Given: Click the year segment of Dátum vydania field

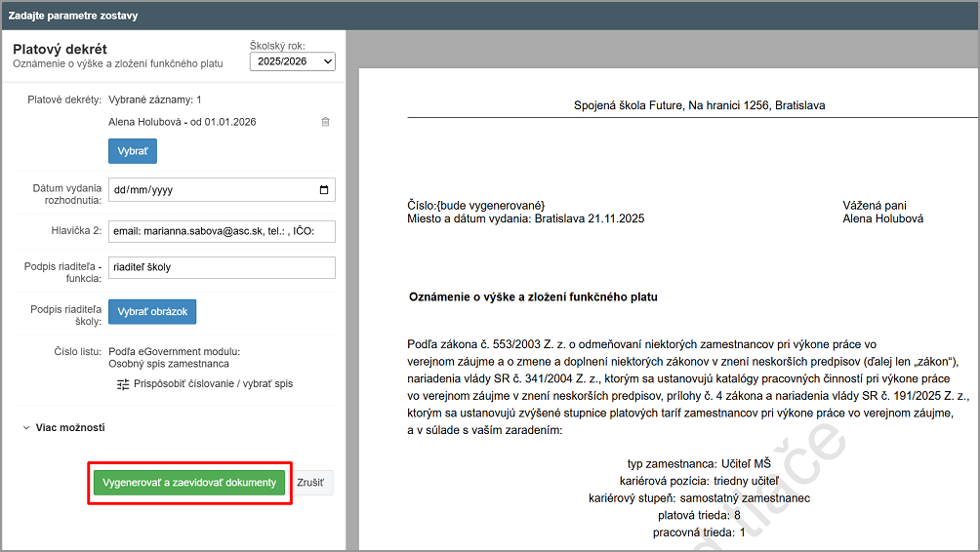Looking at the screenshot, I should coord(161,190).
